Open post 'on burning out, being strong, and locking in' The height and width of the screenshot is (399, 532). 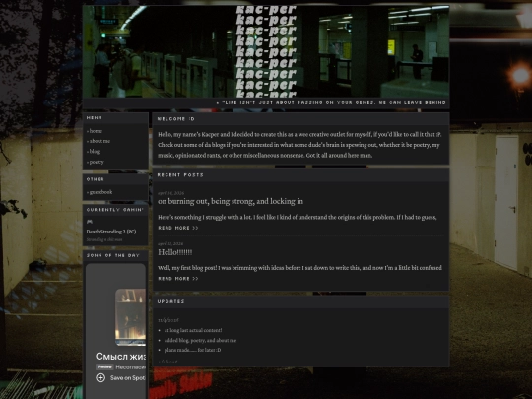(231, 201)
